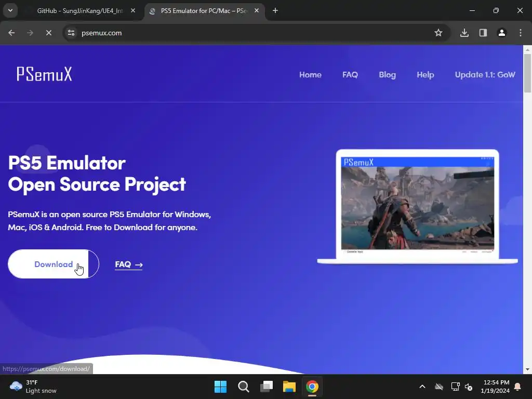Click the PS5 Emulator Open Source Project heading

tap(97, 174)
